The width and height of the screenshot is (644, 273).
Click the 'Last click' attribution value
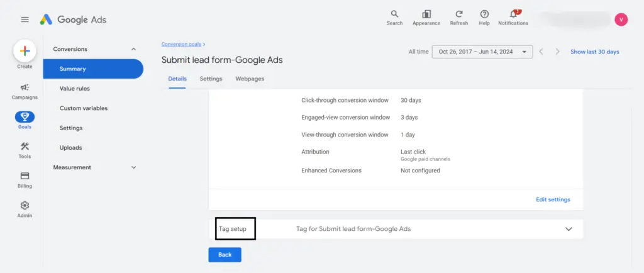pyautogui.click(x=413, y=152)
